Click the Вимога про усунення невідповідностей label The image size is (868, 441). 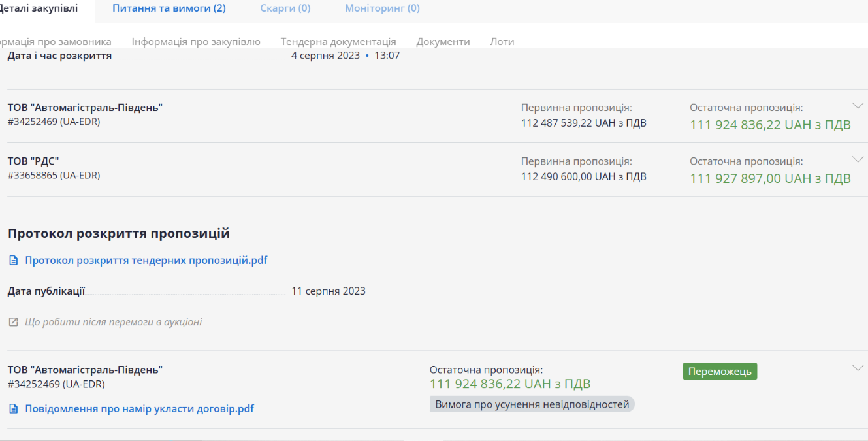coord(532,404)
